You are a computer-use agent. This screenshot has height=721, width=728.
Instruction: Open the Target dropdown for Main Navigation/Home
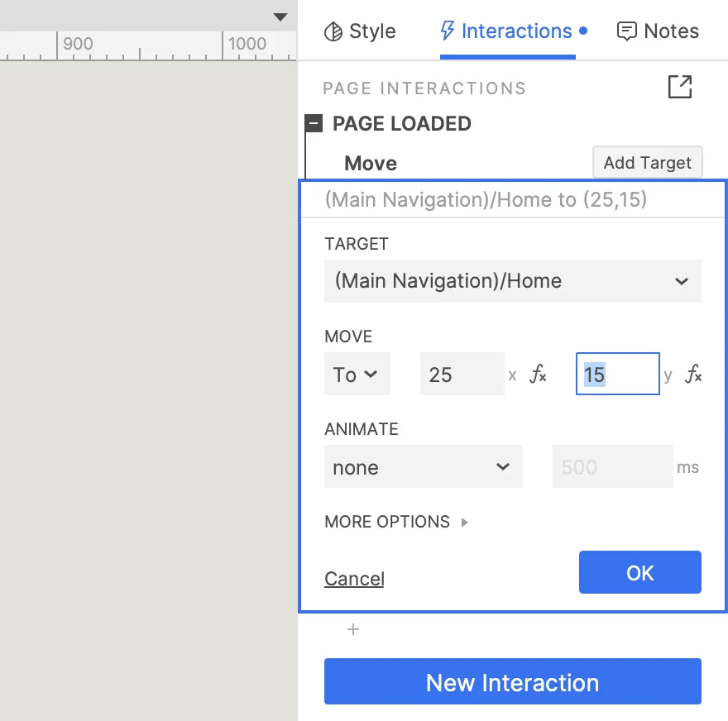[512, 281]
